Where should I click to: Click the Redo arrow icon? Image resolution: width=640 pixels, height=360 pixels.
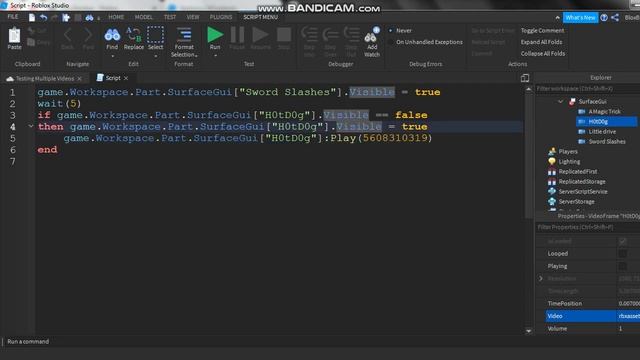pos(54,17)
